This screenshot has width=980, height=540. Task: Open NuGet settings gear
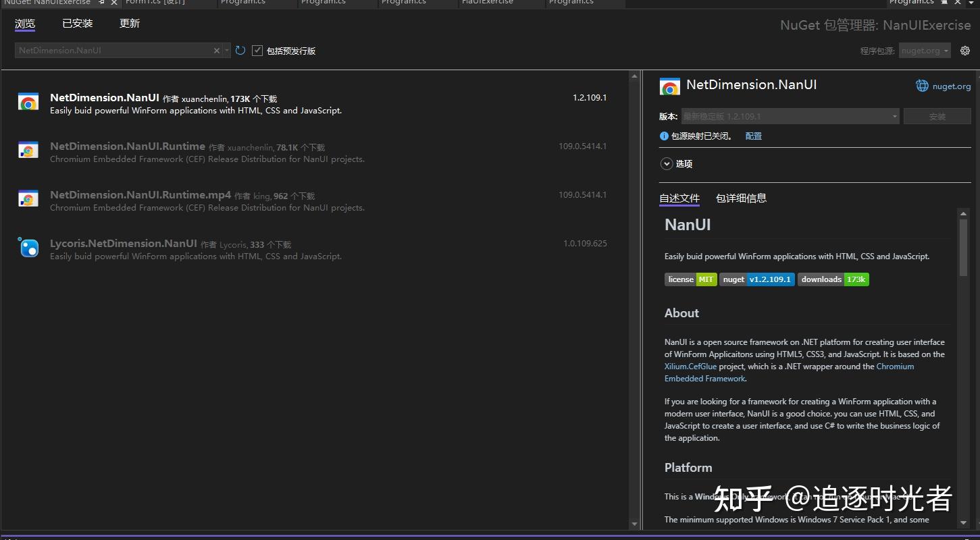point(965,51)
